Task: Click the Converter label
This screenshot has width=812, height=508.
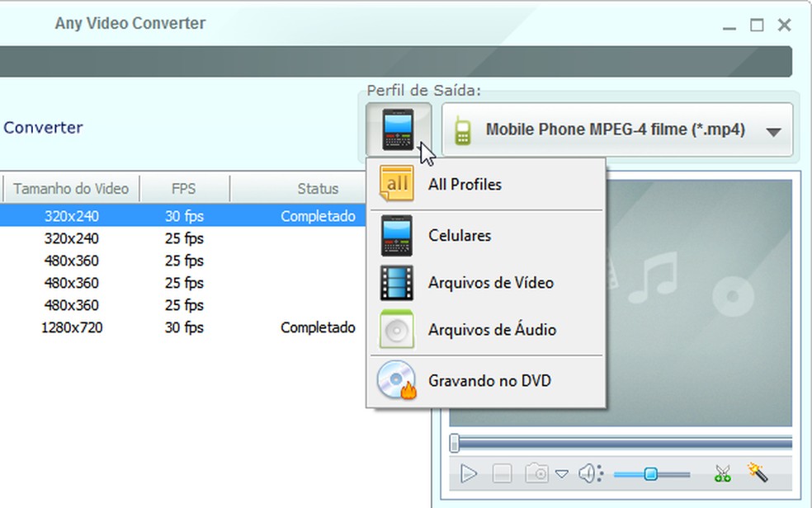Action: [x=43, y=127]
